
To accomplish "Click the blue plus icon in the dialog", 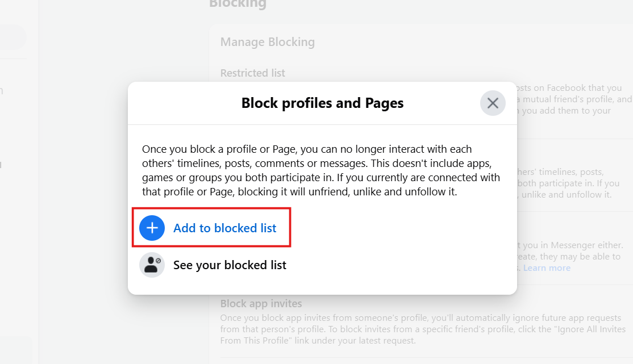I will 152,228.
